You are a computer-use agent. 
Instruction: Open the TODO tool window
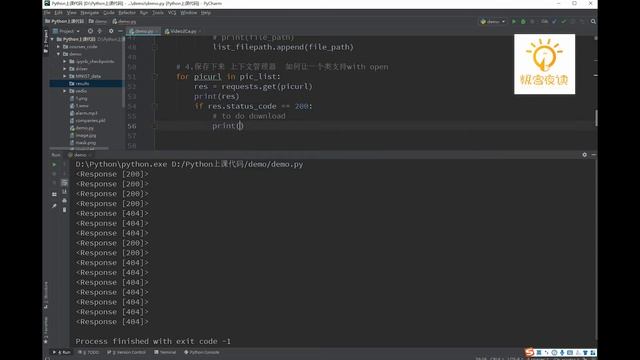tap(89, 352)
